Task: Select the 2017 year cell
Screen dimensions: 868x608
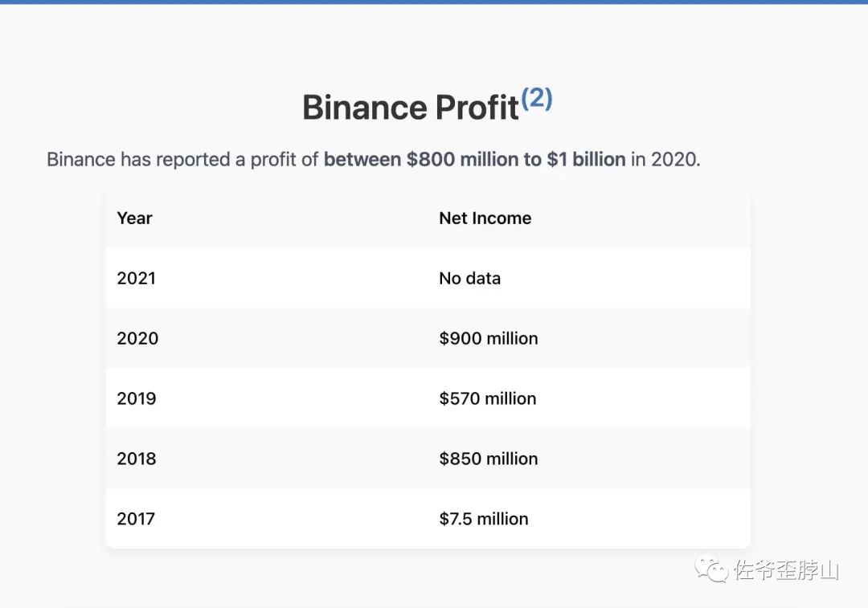Action: (x=135, y=520)
